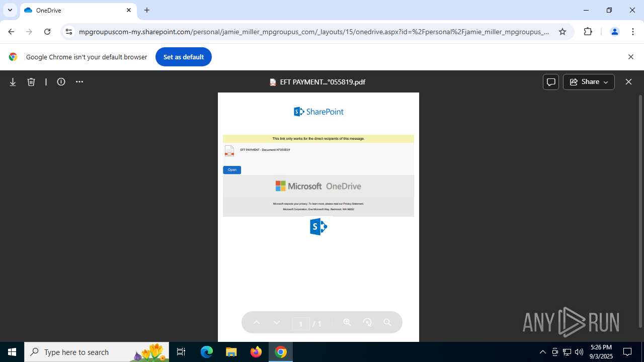Click the page number input field
Viewport: 644px width, 362px height.
[x=301, y=323]
